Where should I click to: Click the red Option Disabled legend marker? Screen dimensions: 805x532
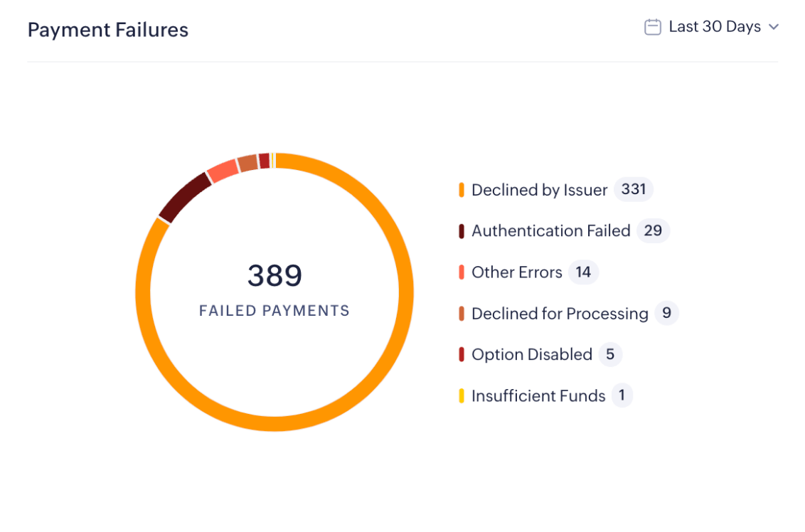462,354
